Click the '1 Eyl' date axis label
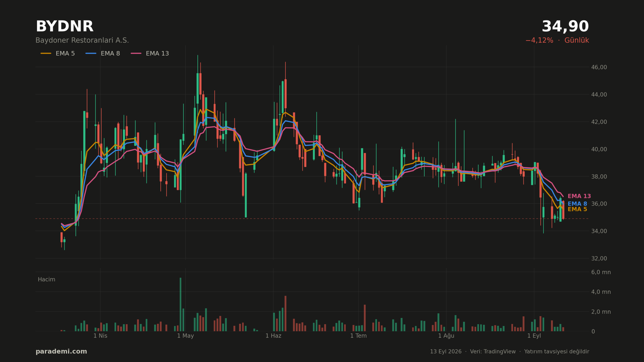The height and width of the screenshot is (362, 644). pyautogui.click(x=534, y=336)
